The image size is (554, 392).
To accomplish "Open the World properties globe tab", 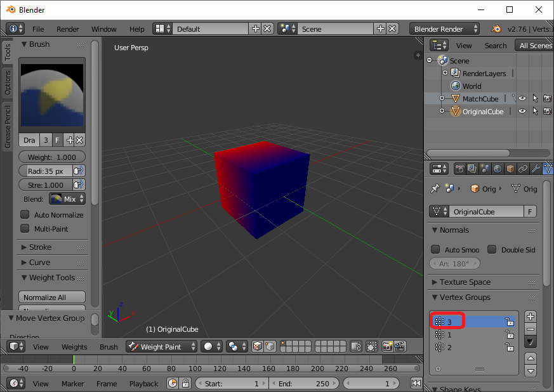I will 497,169.
